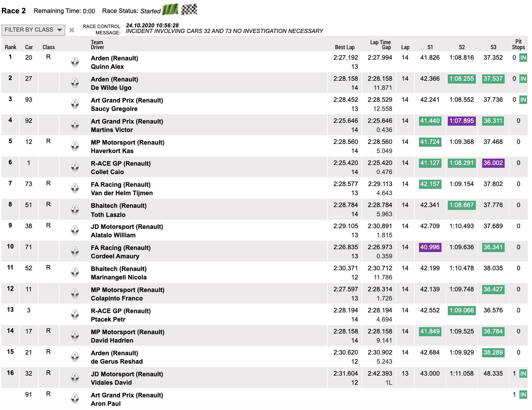The width and height of the screenshot is (532, 410).
Task: Click the 1L gap for Vidales David
Action: tap(389, 383)
